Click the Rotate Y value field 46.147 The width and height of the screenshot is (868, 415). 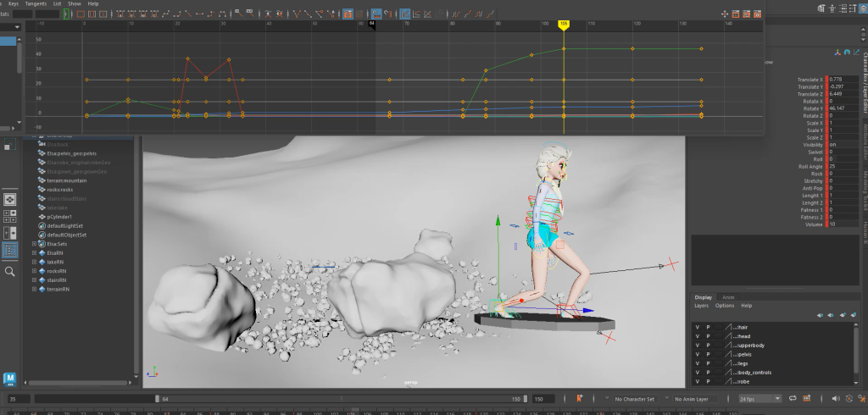[843, 108]
